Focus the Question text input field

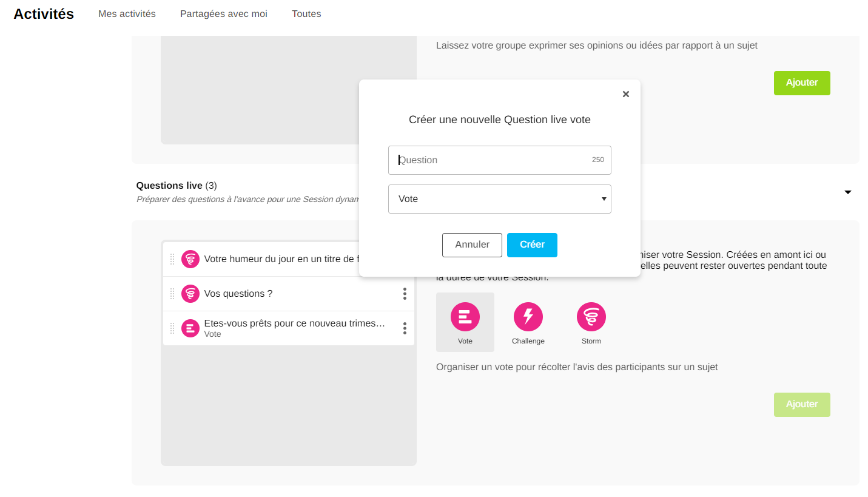click(491, 160)
